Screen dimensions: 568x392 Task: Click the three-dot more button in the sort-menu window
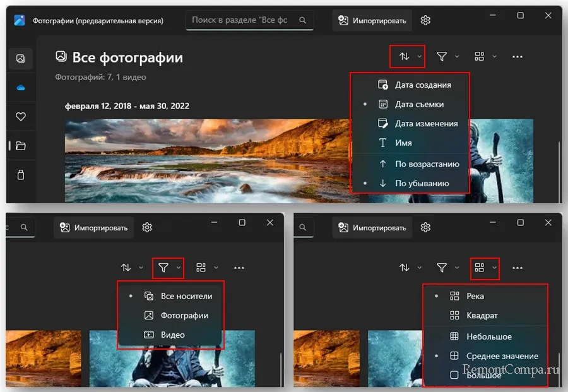(x=518, y=57)
